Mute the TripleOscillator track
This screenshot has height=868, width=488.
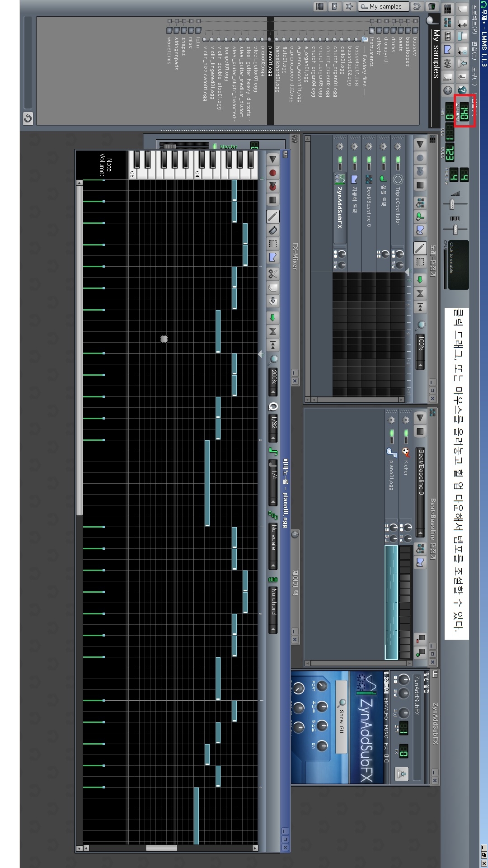click(398, 160)
